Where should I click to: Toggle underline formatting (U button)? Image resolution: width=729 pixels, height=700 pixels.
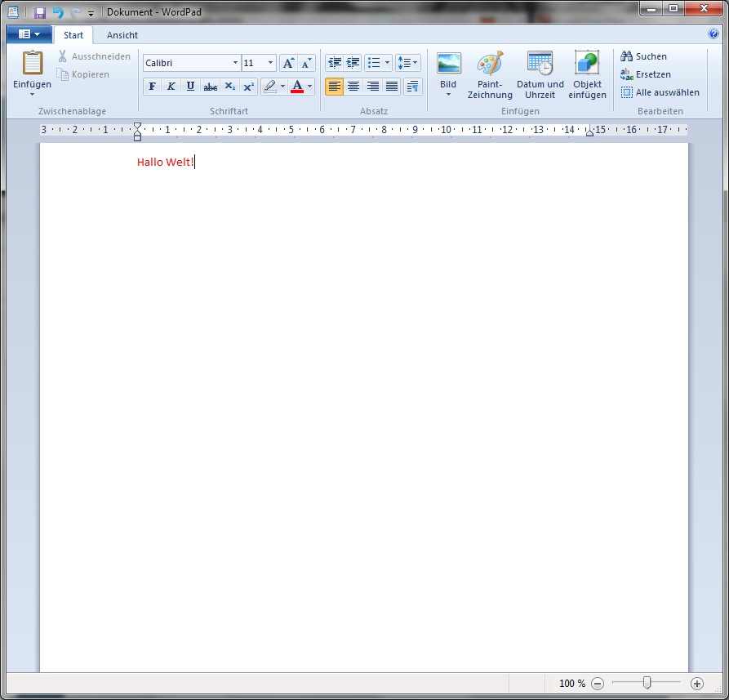190,87
